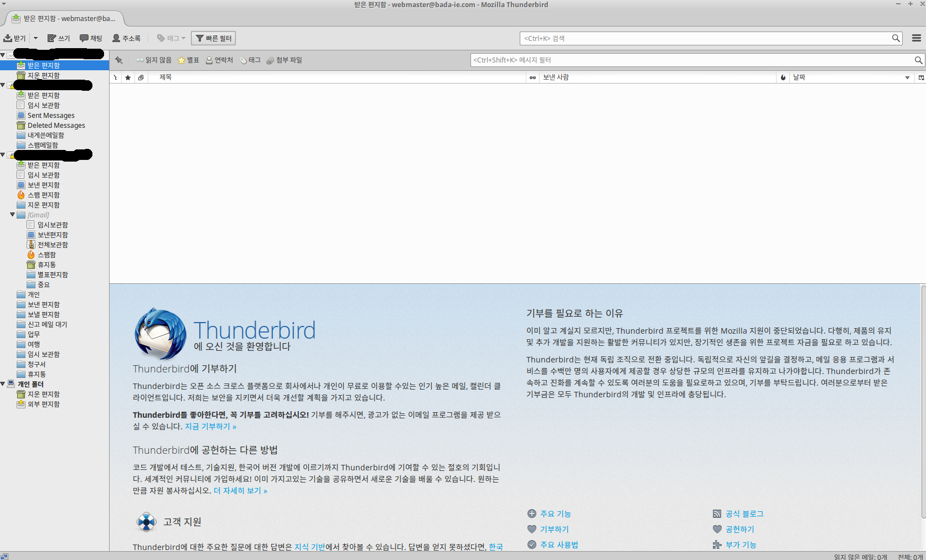Sort by read-status glasses column icon
This screenshot has width=926, height=560.
pos(532,77)
